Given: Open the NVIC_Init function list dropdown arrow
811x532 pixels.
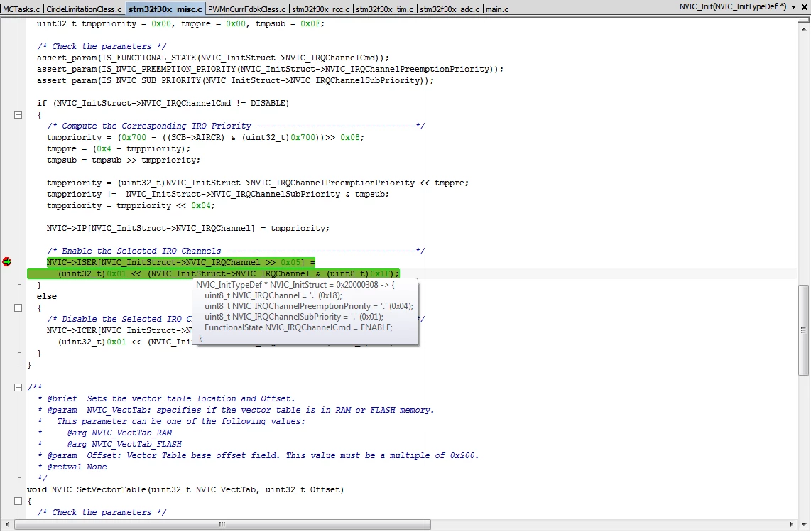Looking at the screenshot, I should point(793,7).
